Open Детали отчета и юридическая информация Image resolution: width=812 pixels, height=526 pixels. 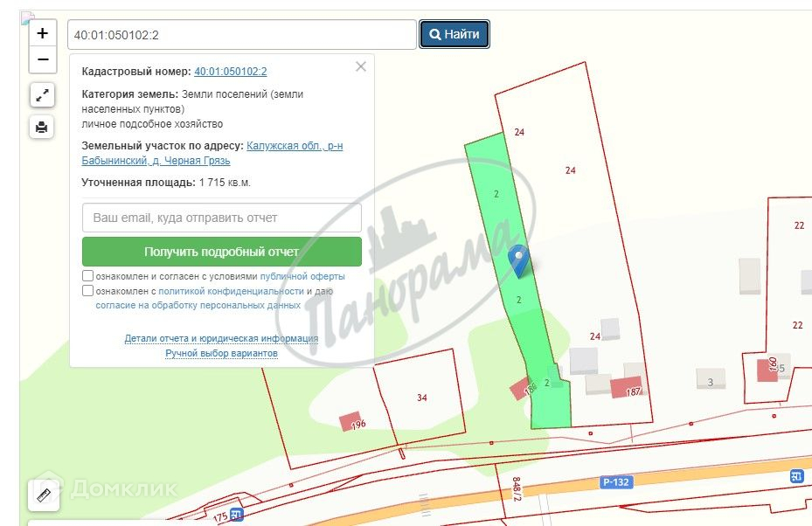[x=221, y=338]
